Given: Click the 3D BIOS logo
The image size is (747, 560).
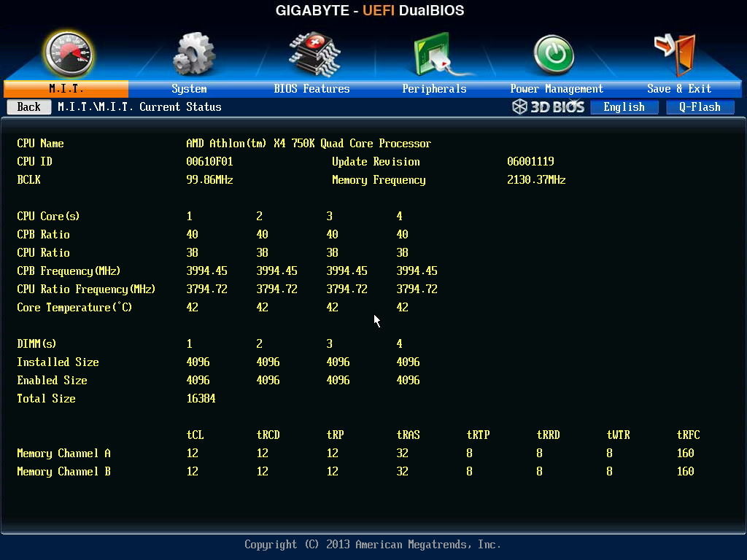Looking at the screenshot, I should [549, 106].
